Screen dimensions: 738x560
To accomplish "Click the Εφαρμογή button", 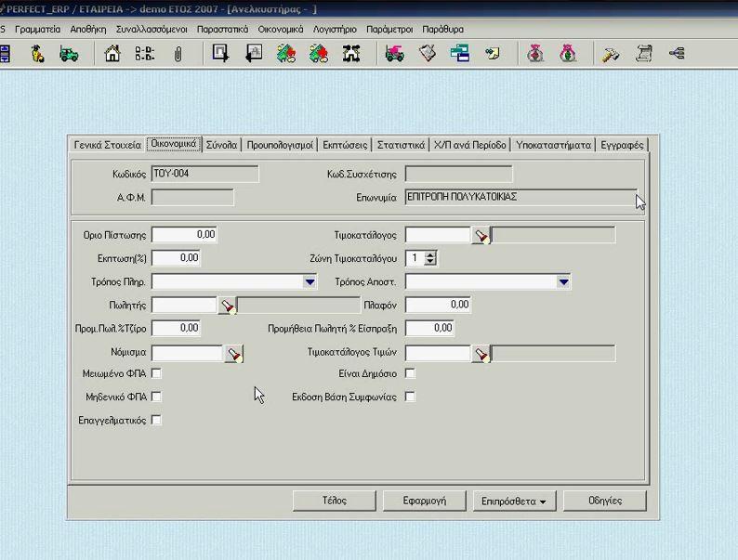I will tap(424, 501).
